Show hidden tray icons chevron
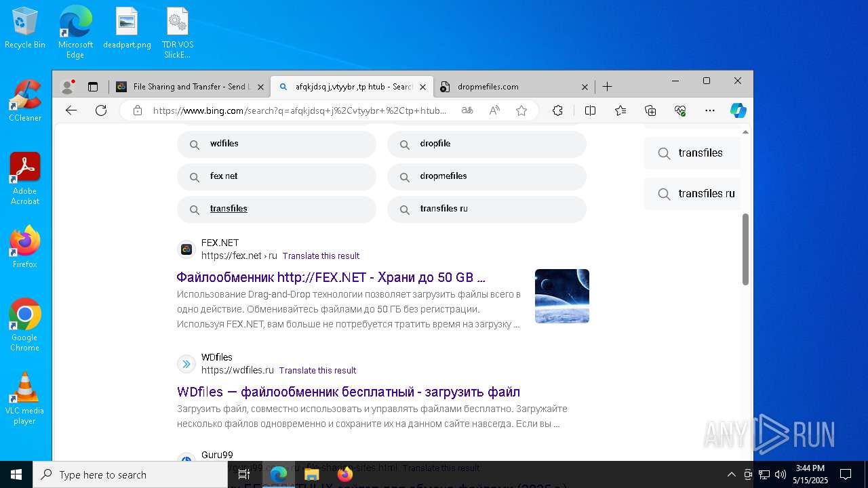 click(x=731, y=474)
